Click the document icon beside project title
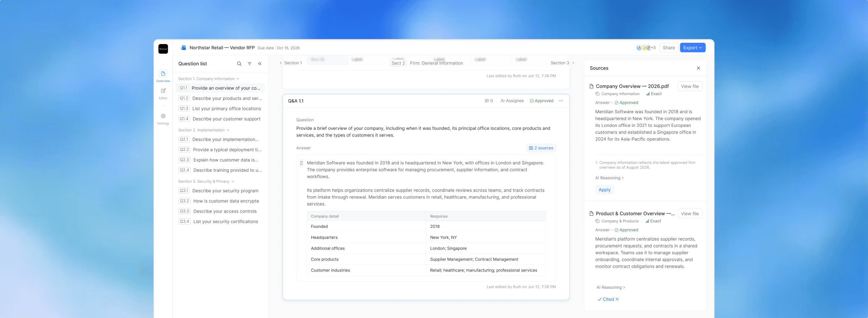This screenshot has height=318, width=868. coord(183,48)
